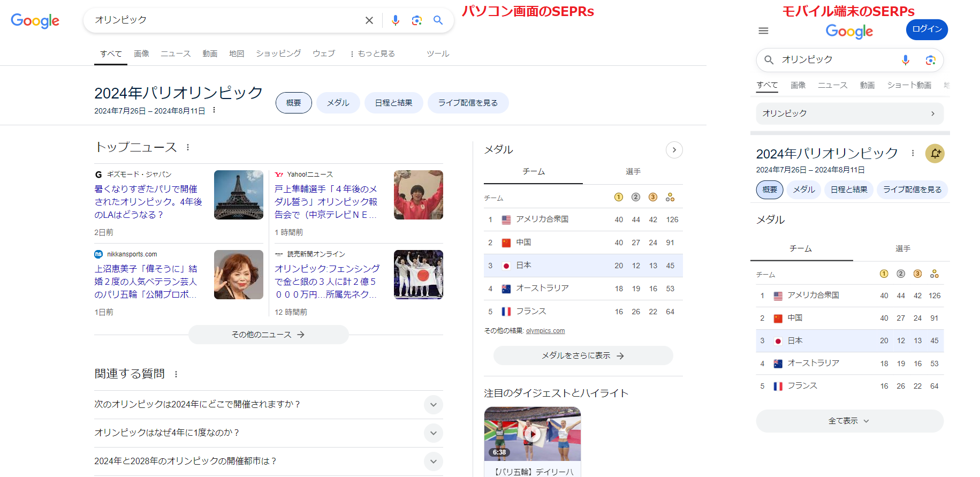Open the 地図 tab on desktop results
The image size is (980, 477).
pyautogui.click(x=237, y=54)
